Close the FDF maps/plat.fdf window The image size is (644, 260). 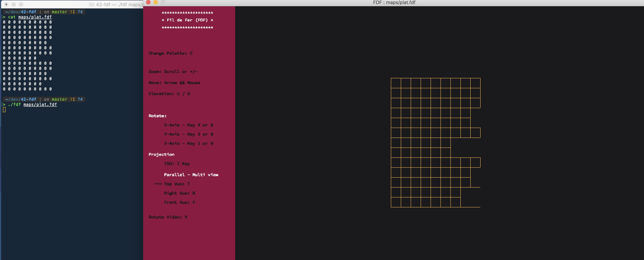(x=148, y=2)
